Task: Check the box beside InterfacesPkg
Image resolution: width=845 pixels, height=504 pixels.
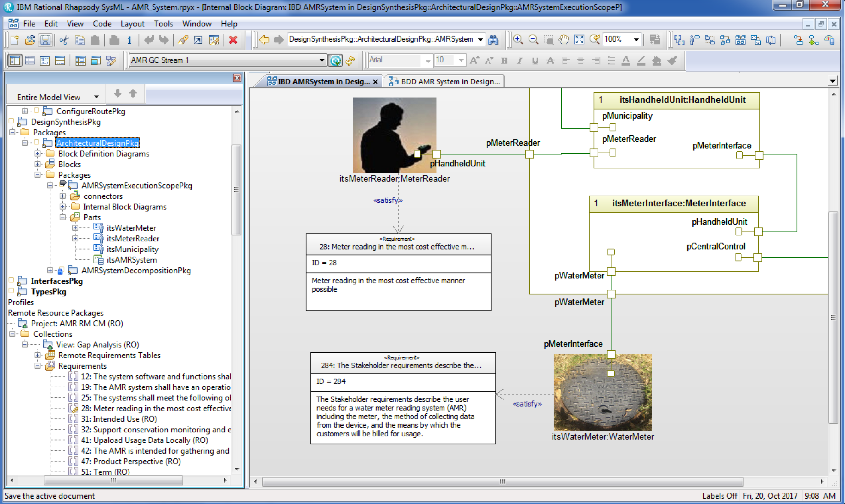Action: (11, 280)
